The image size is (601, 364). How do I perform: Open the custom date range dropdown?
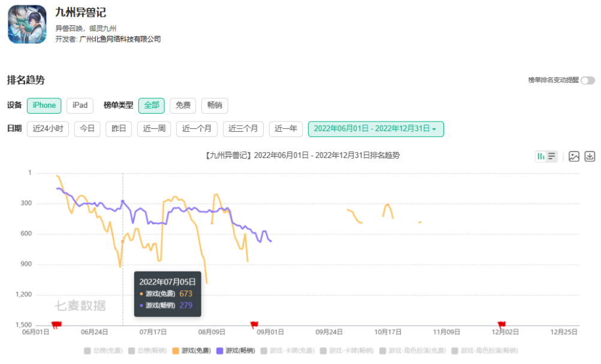click(x=375, y=129)
